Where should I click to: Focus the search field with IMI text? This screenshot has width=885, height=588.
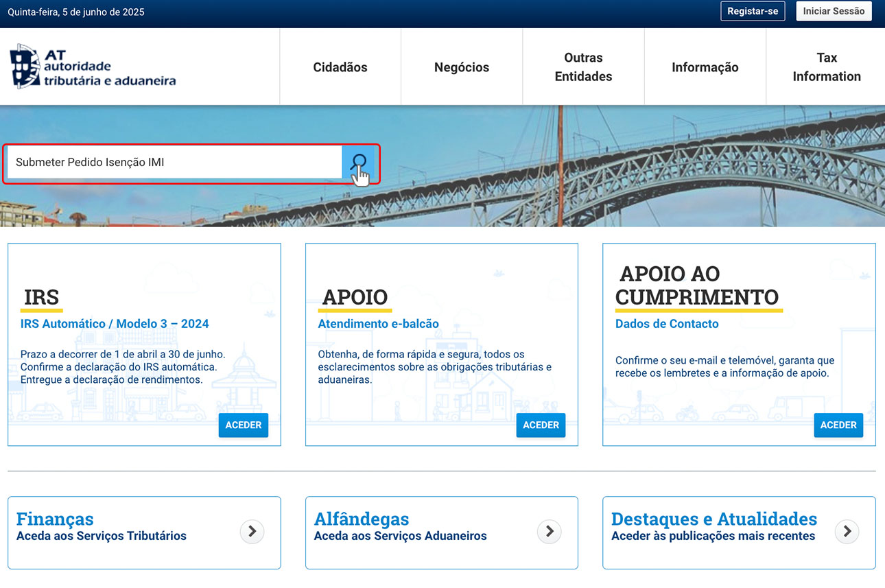click(174, 163)
